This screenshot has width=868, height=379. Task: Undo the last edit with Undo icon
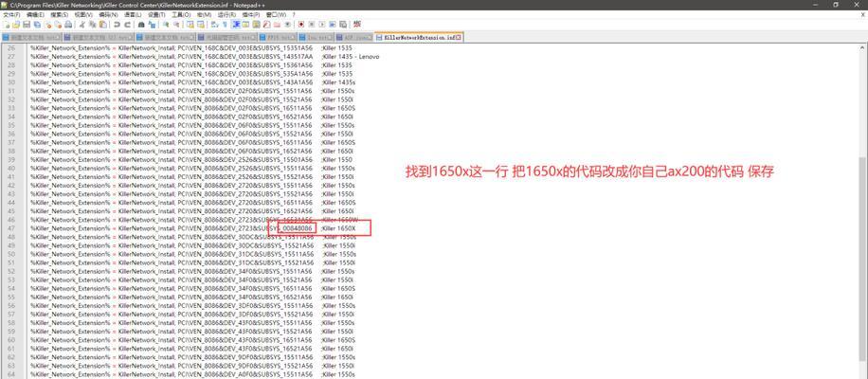coord(117,25)
